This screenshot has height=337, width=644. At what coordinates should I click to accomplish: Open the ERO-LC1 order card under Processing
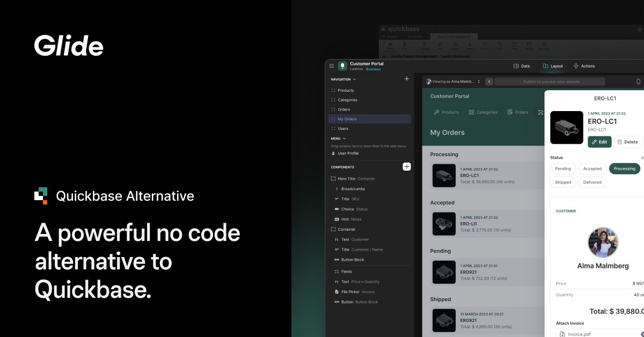click(x=487, y=175)
